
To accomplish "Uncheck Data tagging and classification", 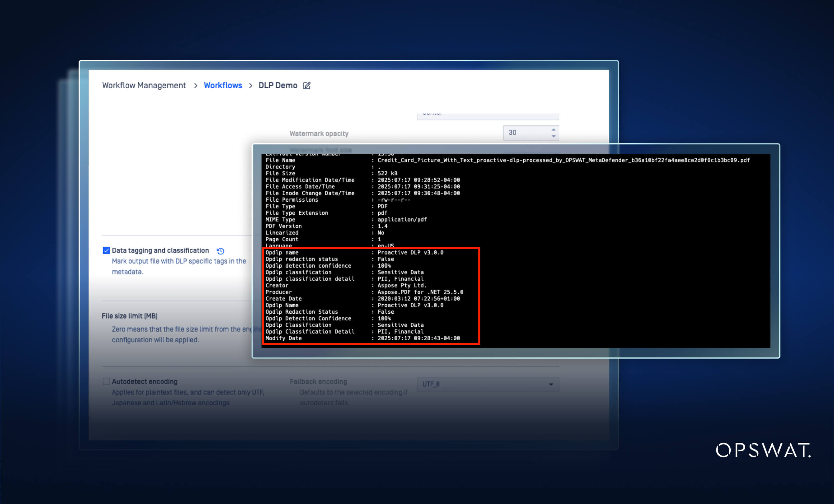I will 106,250.
